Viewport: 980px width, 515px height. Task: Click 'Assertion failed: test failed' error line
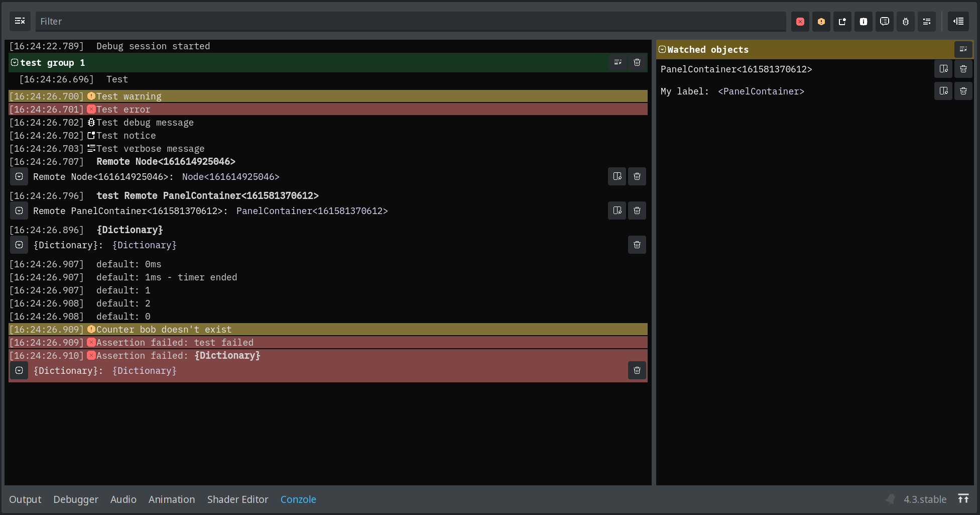[x=328, y=342]
